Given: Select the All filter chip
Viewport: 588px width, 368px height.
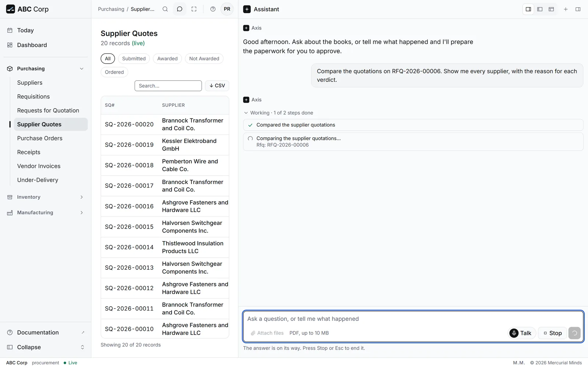Looking at the screenshot, I should [x=108, y=59].
